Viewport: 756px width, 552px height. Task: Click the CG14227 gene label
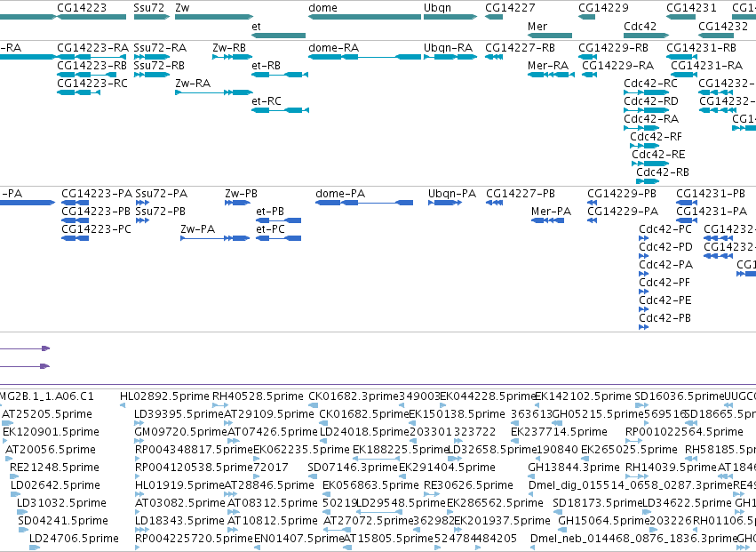(x=510, y=8)
